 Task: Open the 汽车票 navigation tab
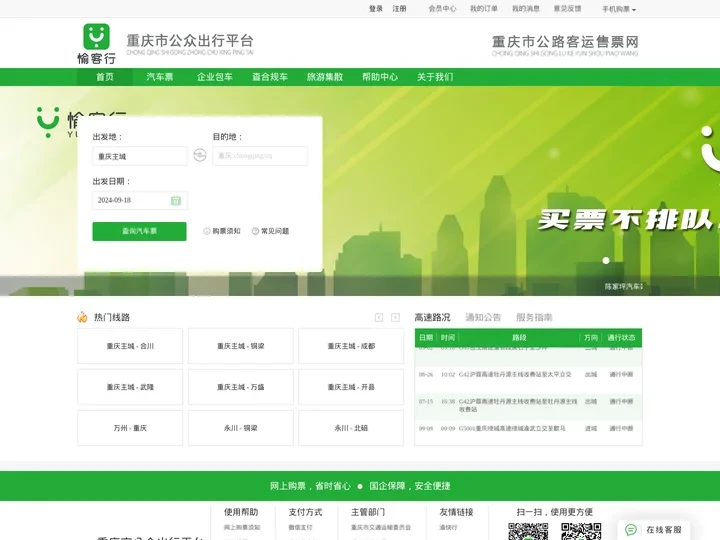(160, 77)
